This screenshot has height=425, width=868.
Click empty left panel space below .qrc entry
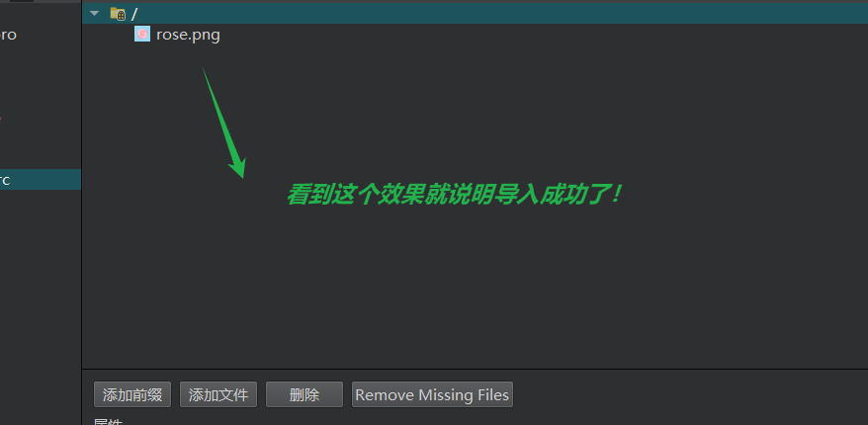tap(41, 304)
